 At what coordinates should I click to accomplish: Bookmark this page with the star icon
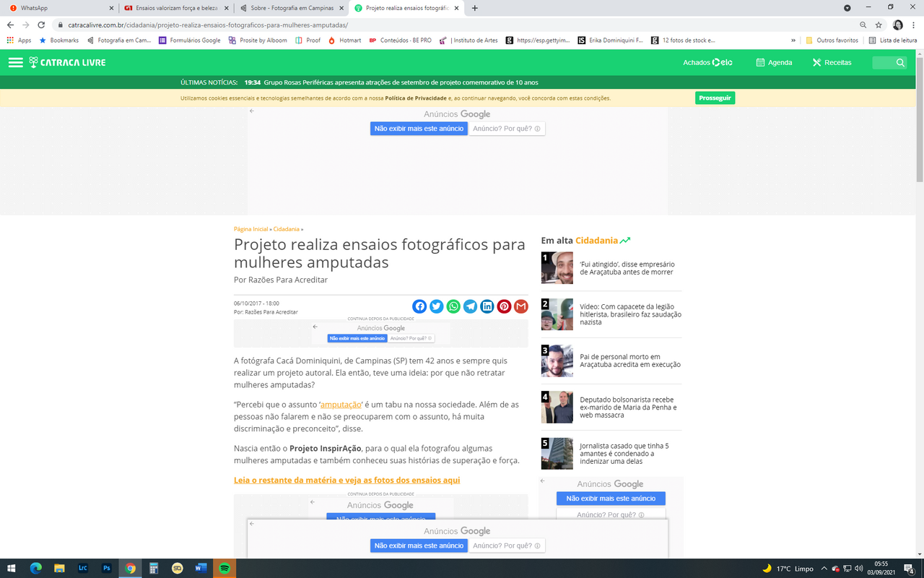pos(879,25)
